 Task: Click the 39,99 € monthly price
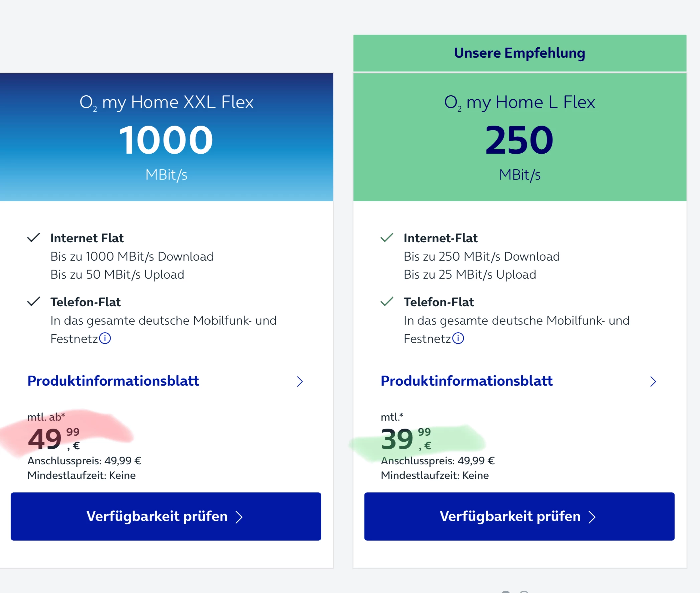(x=406, y=439)
